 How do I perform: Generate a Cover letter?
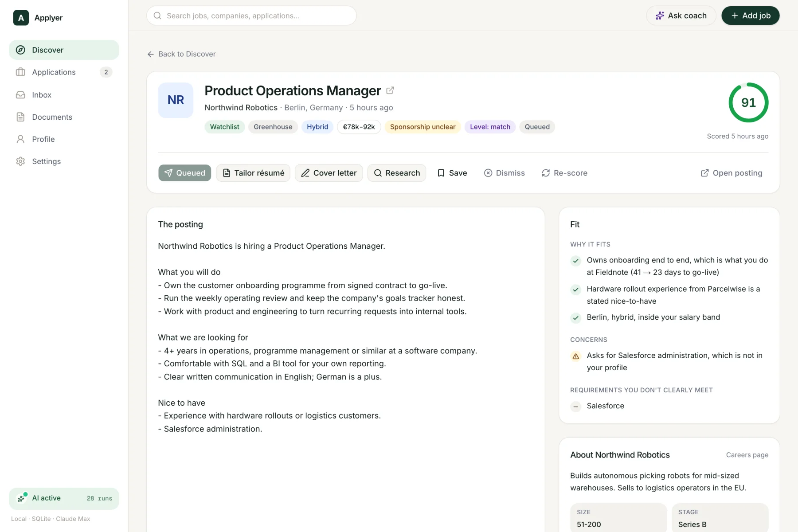click(329, 173)
